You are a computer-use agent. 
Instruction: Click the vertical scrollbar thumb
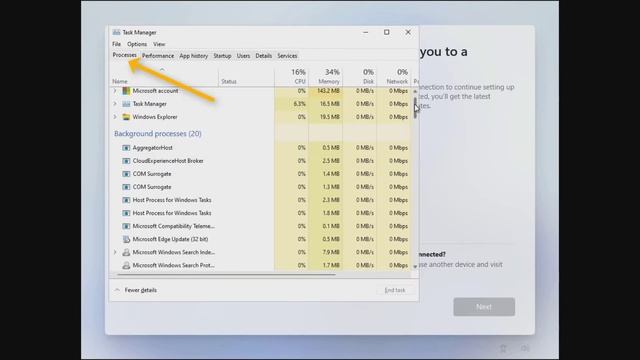point(415,108)
